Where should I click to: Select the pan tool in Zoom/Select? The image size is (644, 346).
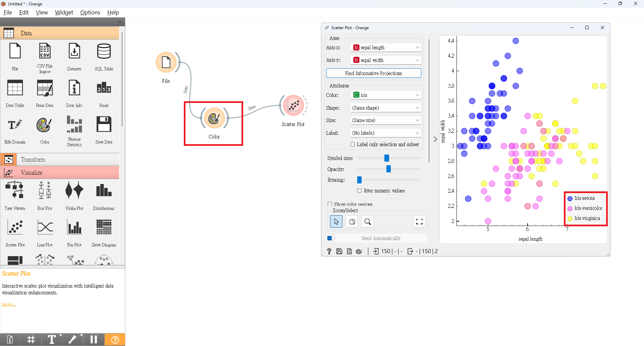pyautogui.click(x=352, y=221)
